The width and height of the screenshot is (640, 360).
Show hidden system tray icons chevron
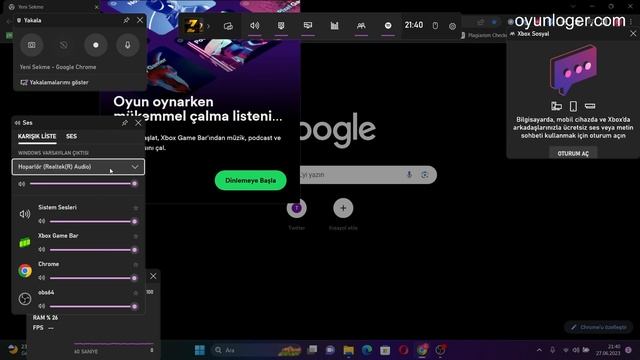tap(539, 350)
